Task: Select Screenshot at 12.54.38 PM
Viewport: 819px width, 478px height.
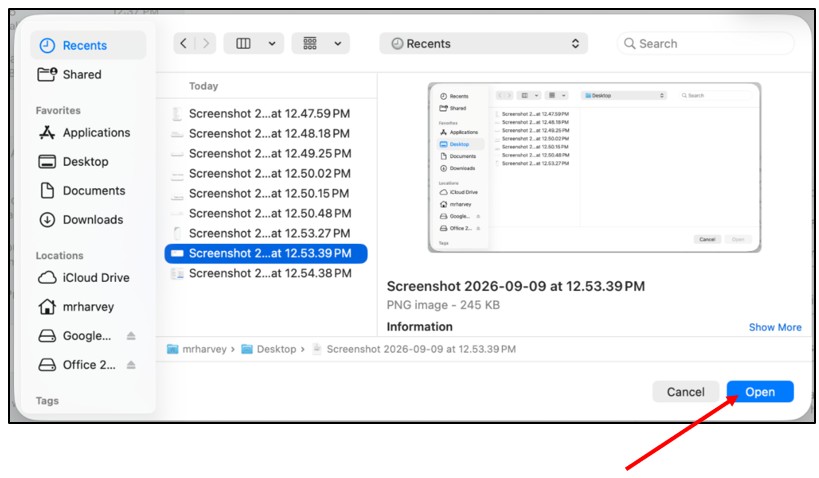Action: pos(266,273)
